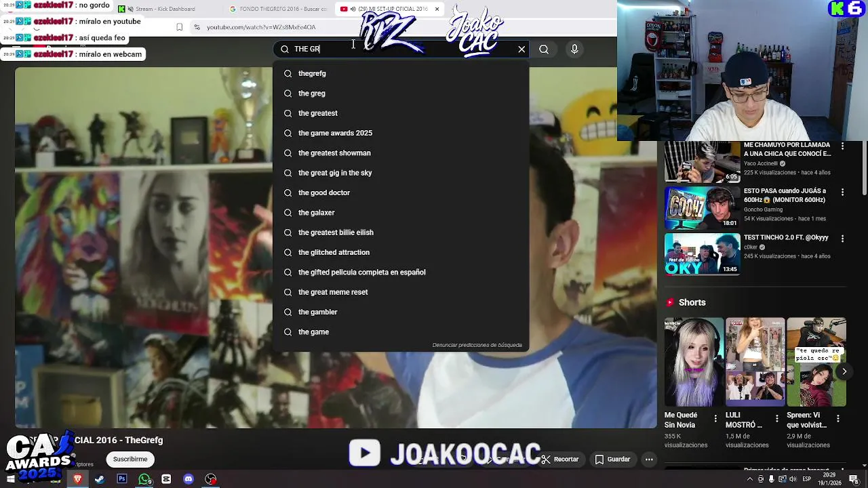Open options for 'Me Quedé Sin Novia' short
This screenshot has height=488, width=868.
[x=715, y=419]
